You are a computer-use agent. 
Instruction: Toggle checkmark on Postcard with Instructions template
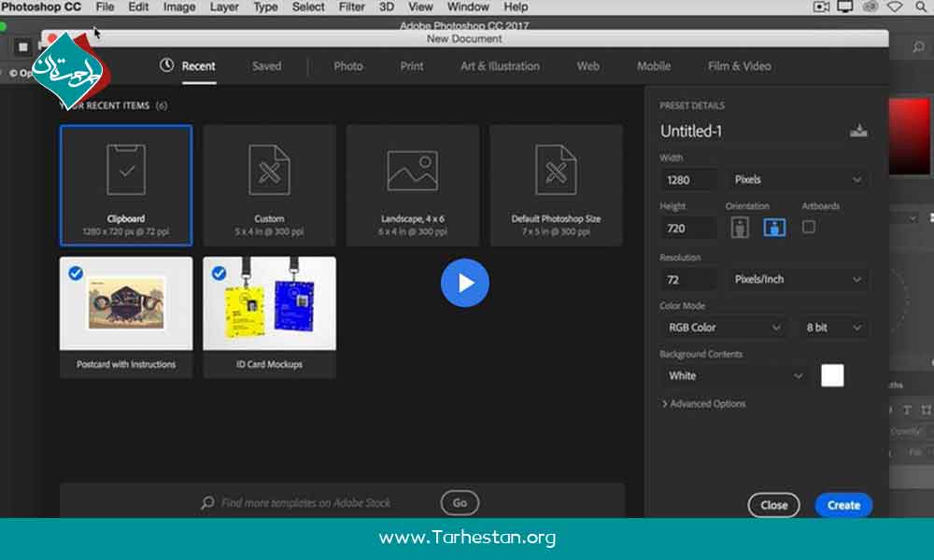[76, 273]
